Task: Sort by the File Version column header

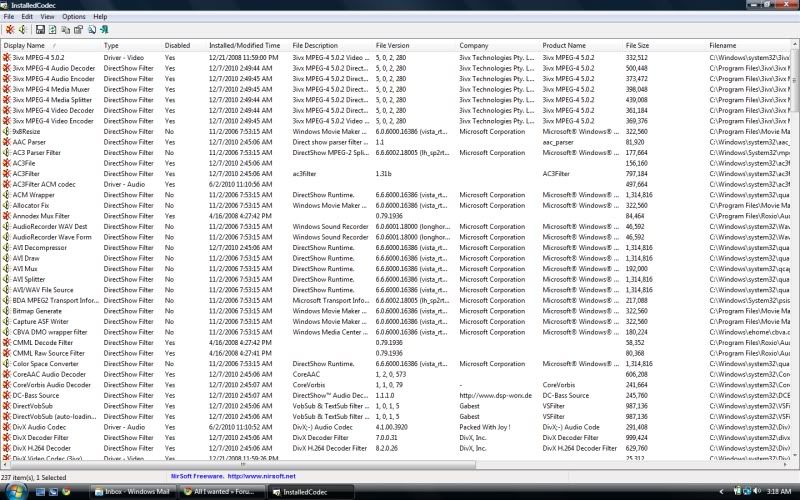Action: pos(415,45)
